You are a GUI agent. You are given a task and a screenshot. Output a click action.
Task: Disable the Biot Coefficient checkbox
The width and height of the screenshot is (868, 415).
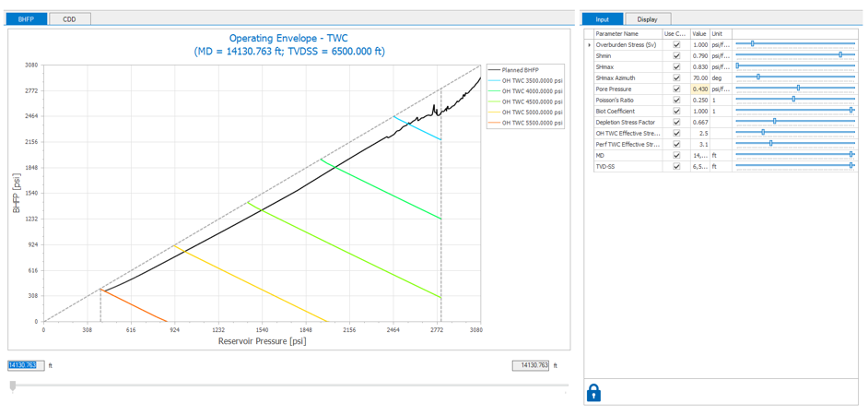coord(676,111)
